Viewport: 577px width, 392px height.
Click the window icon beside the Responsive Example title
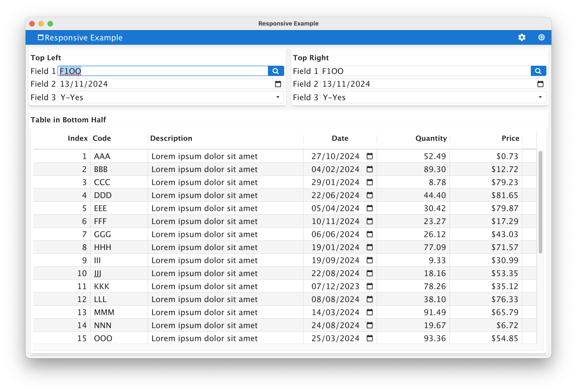click(41, 37)
